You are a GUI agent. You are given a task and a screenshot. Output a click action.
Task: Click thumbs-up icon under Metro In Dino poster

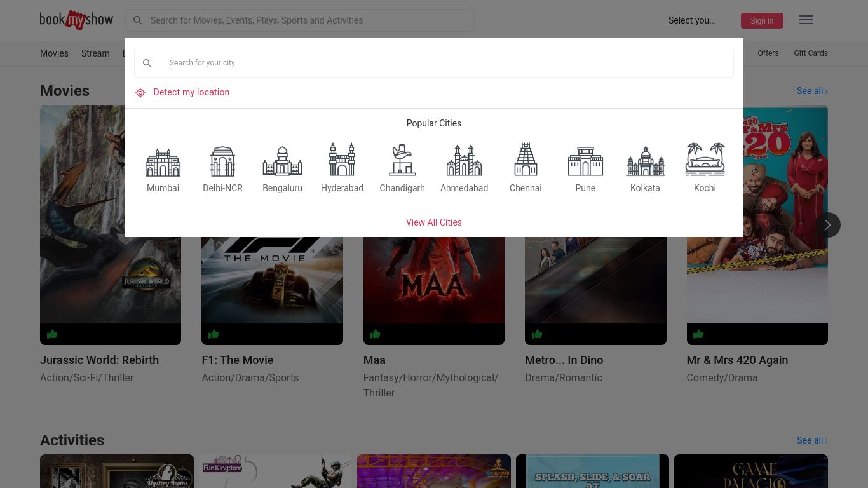[x=537, y=334]
